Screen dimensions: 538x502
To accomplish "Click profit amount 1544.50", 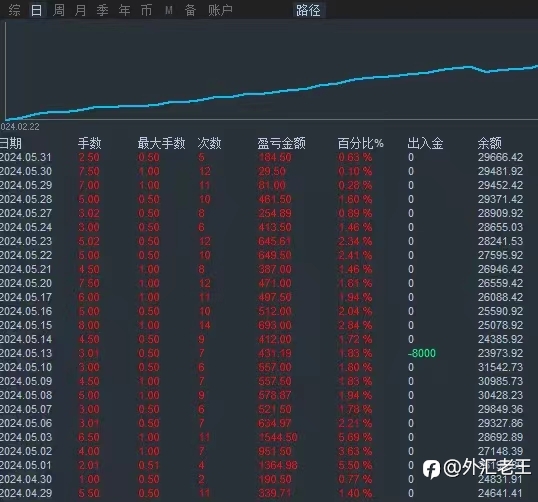I will tap(278, 437).
